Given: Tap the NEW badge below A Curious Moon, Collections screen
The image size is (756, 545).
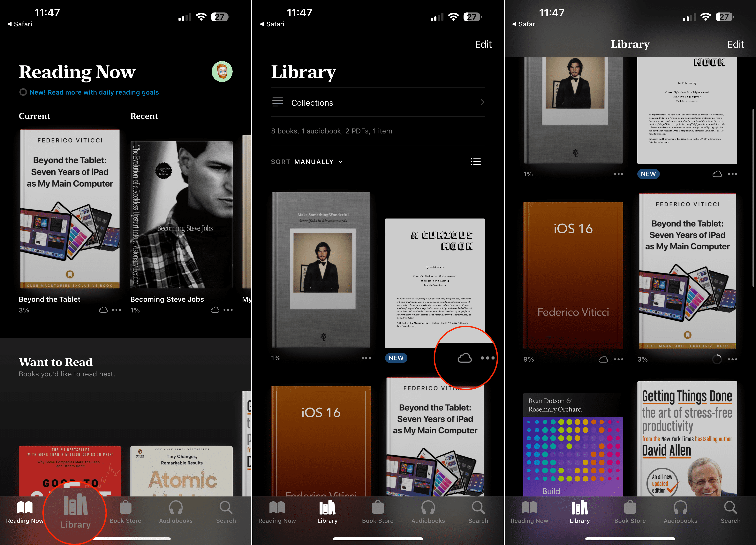Looking at the screenshot, I should click(x=396, y=358).
